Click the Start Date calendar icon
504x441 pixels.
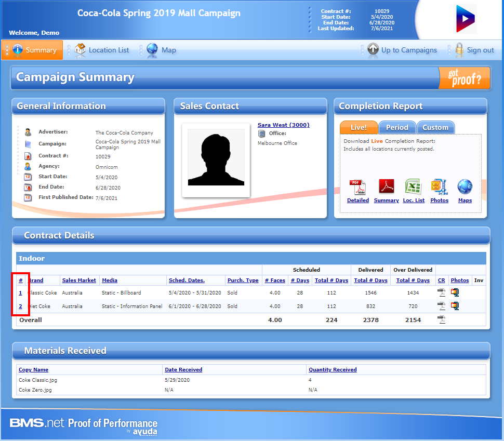click(x=28, y=177)
